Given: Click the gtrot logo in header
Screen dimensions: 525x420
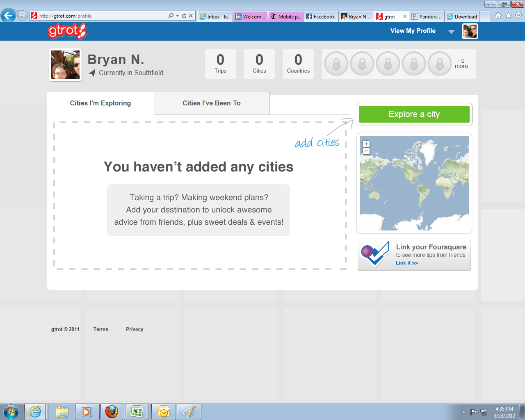Looking at the screenshot, I should [67, 31].
